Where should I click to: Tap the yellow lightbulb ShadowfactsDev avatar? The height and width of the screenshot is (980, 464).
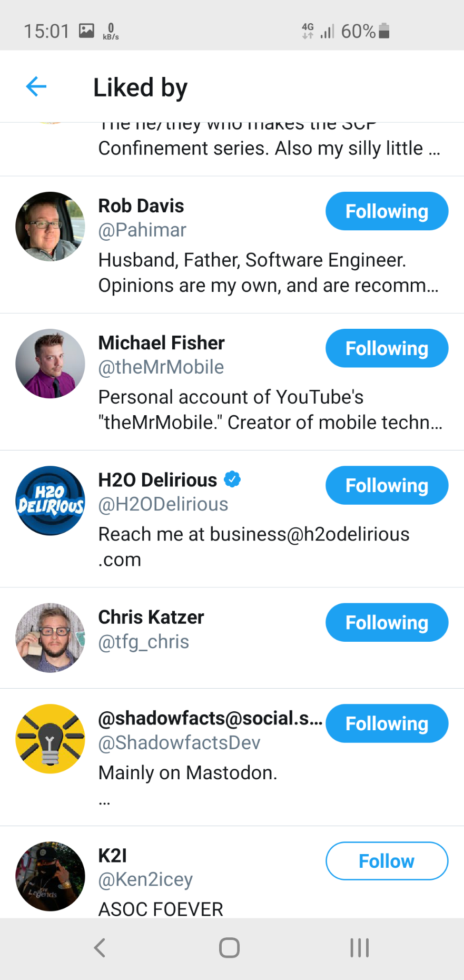(x=50, y=739)
